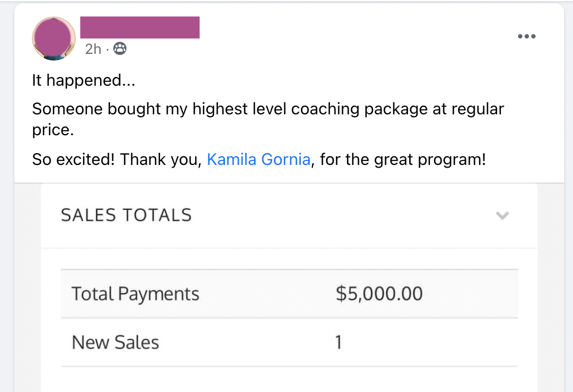Open the post via the 2h timestamp
The width and height of the screenshot is (573, 392).
[93, 49]
